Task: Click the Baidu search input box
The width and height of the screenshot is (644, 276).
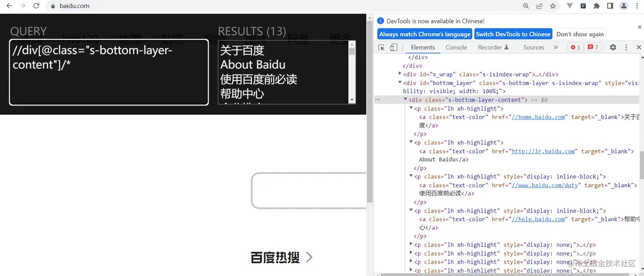Action: 309,191
